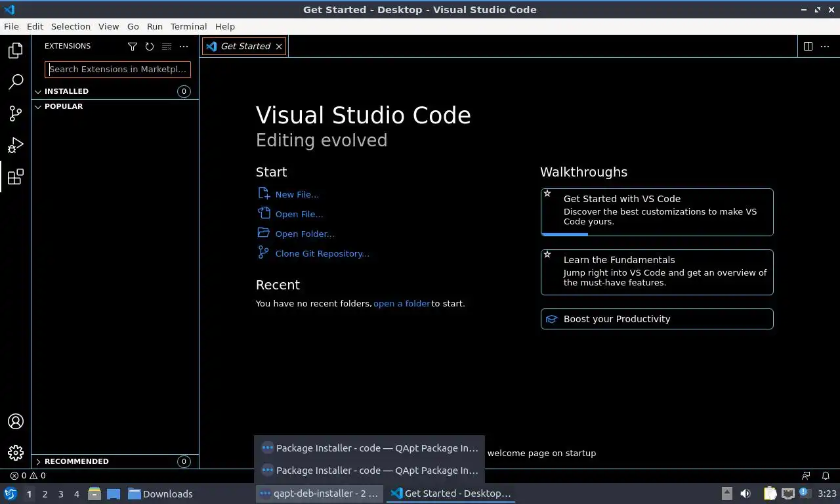Click show desktop icon in taskbar

tap(113, 493)
